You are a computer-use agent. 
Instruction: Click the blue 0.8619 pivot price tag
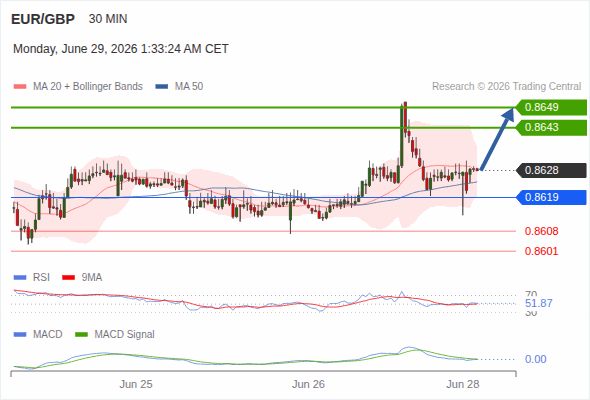[x=551, y=197]
